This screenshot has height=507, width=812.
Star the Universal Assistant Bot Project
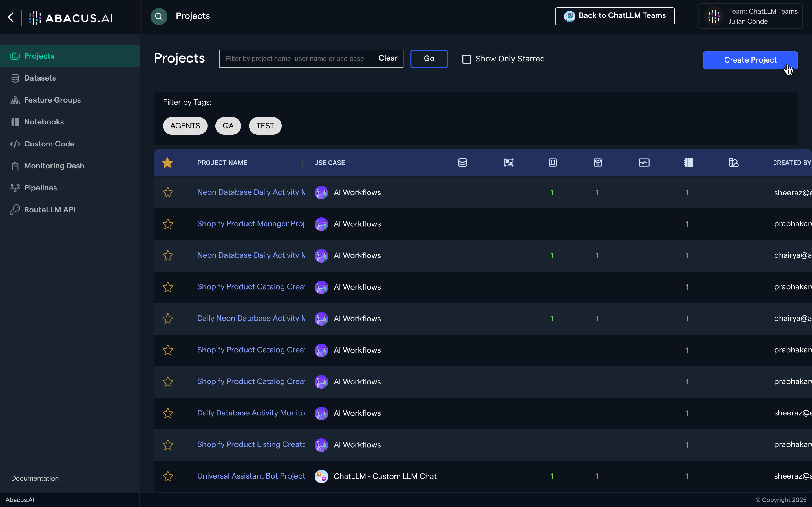click(168, 476)
